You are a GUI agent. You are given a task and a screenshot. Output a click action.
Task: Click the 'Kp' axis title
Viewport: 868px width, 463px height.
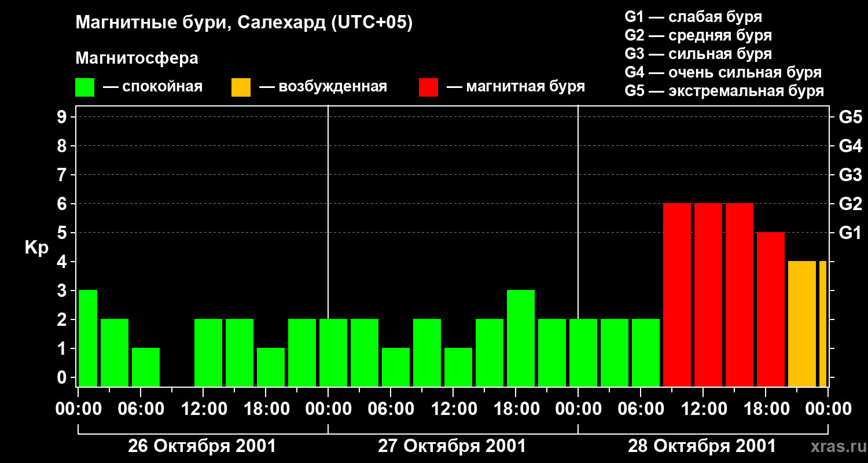pos(36,248)
